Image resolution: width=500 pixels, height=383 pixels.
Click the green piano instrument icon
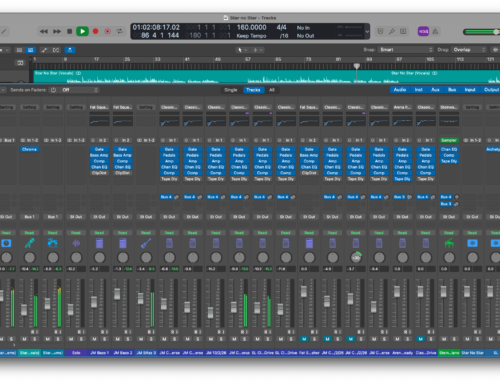point(449,243)
